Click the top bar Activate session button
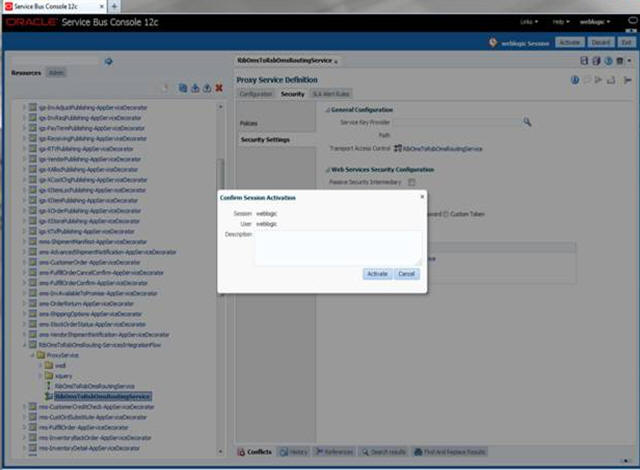The image size is (640, 470). tap(569, 42)
